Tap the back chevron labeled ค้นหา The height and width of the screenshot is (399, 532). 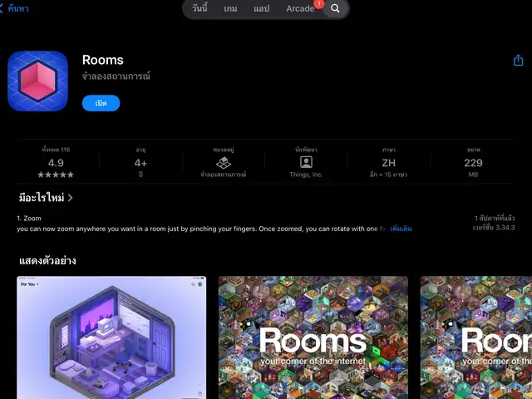[x=15, y=8]
